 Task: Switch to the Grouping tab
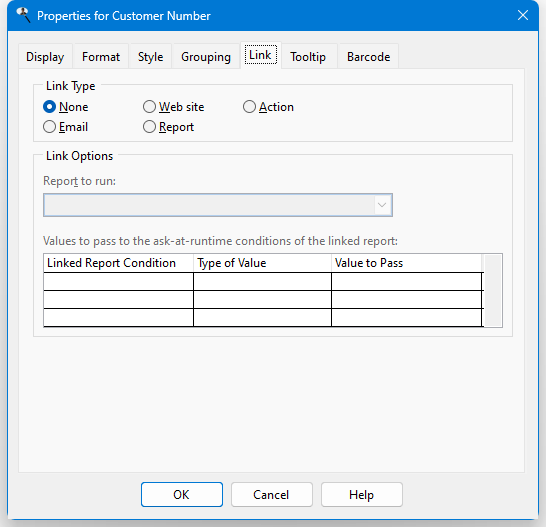coord(206,56)
